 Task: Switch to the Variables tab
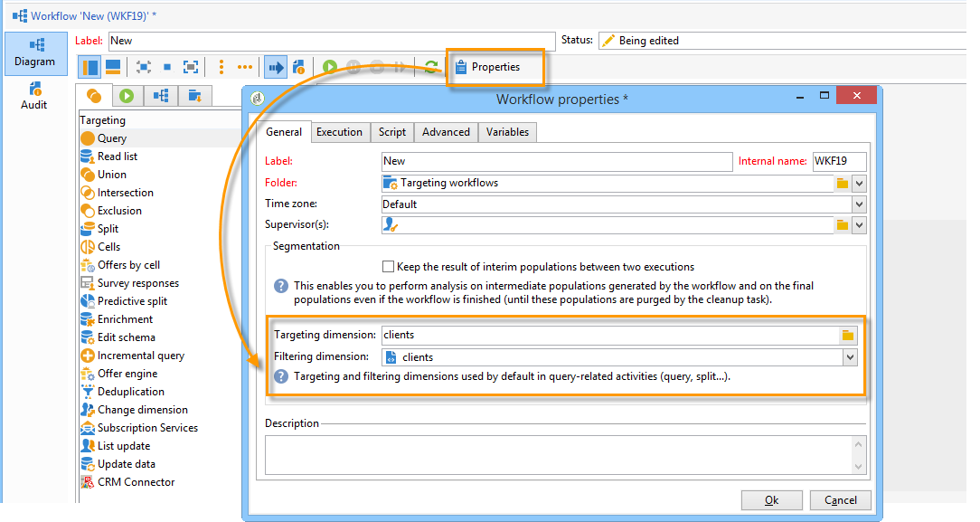click(507, 132)
